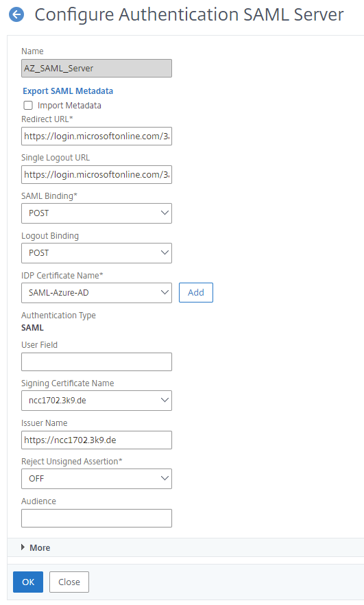Click the empty User Field input
This screenshot has width=364, height=605.
(x=97, y=362)
